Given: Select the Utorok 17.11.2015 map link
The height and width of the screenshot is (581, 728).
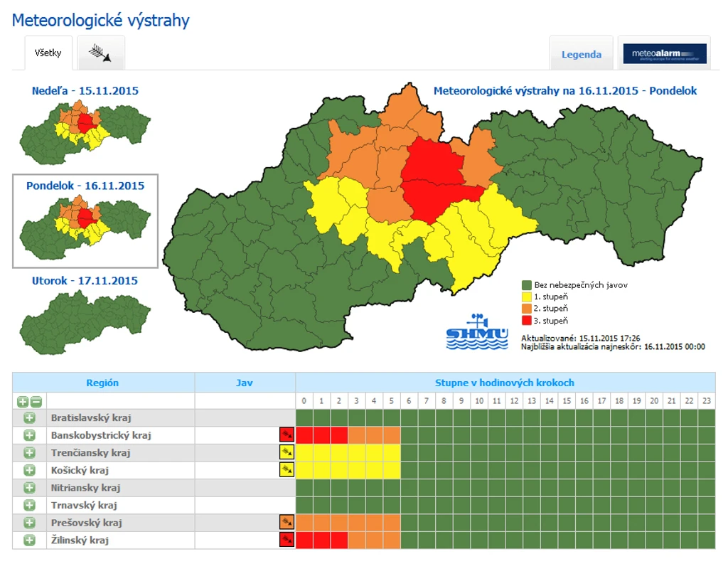Looking at the screenshot, I should point(85,280).
